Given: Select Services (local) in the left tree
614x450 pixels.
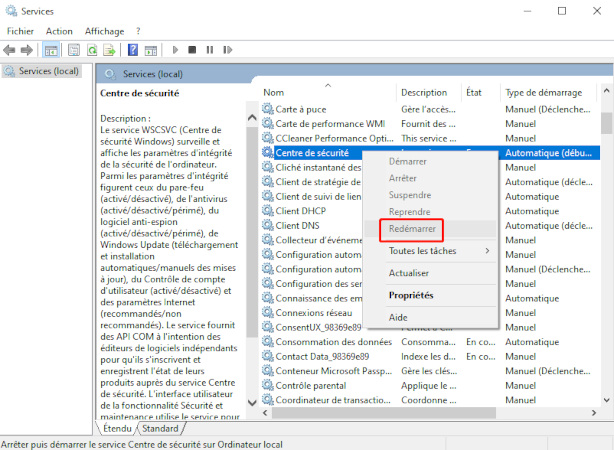Looking at the screenshot, I should [x=42, y=71].
